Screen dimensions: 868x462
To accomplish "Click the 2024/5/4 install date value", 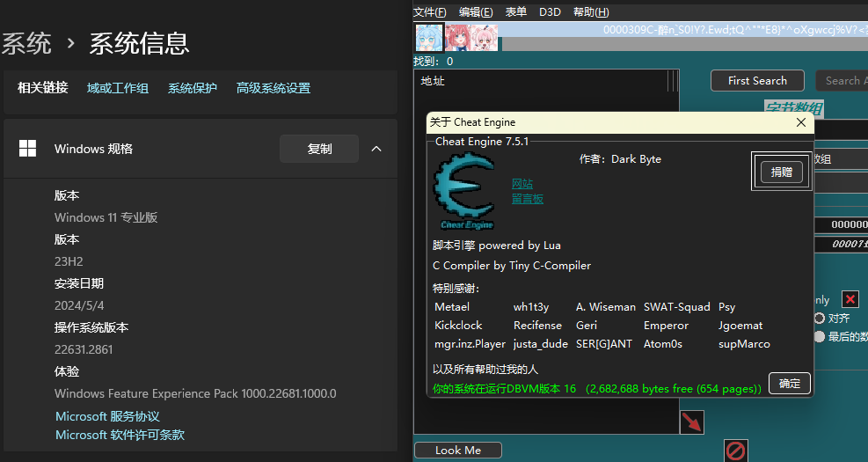I will pos(79,305).
